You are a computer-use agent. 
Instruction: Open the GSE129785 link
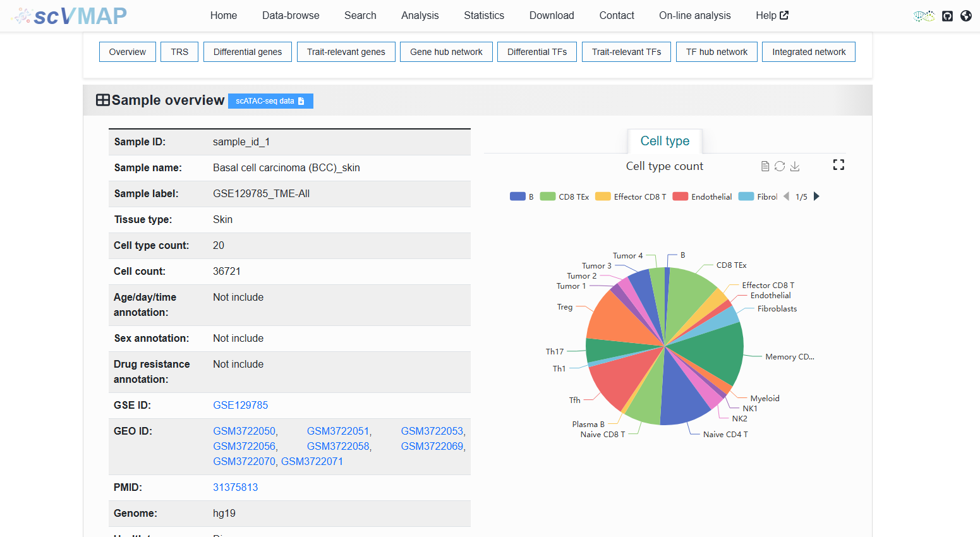(240, 405)
